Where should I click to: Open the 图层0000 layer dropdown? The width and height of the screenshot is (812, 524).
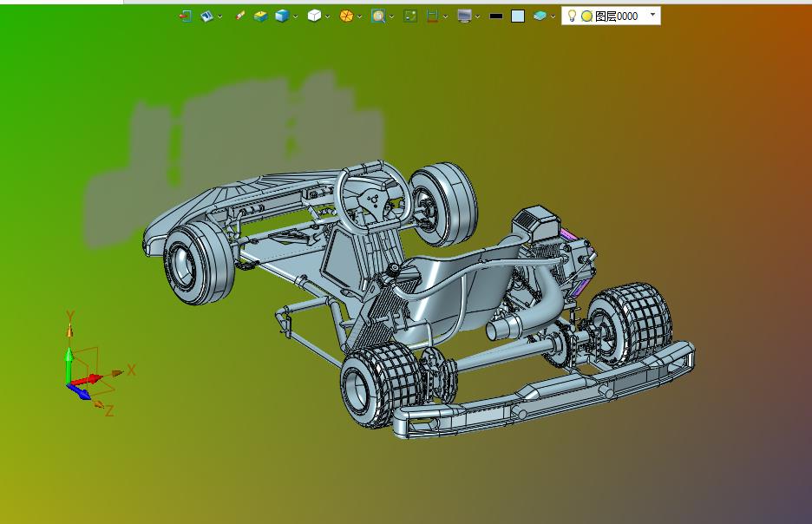point(652,16)
